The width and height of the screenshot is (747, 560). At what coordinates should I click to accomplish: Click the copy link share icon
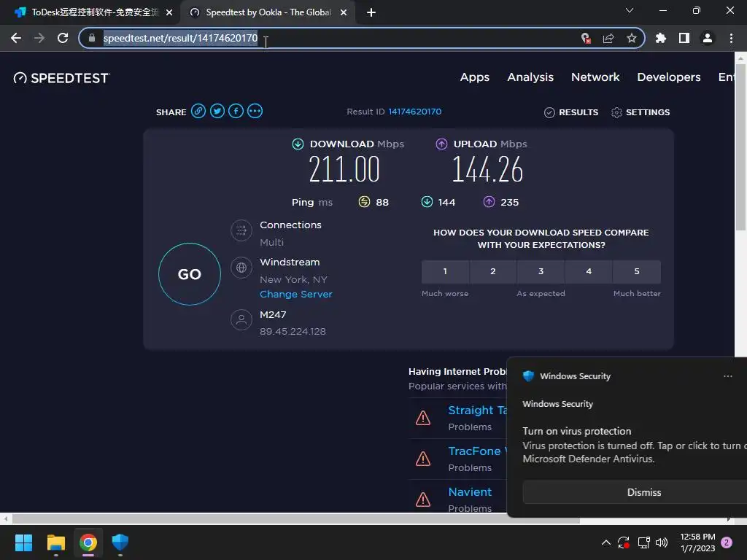tap(198, 112)
